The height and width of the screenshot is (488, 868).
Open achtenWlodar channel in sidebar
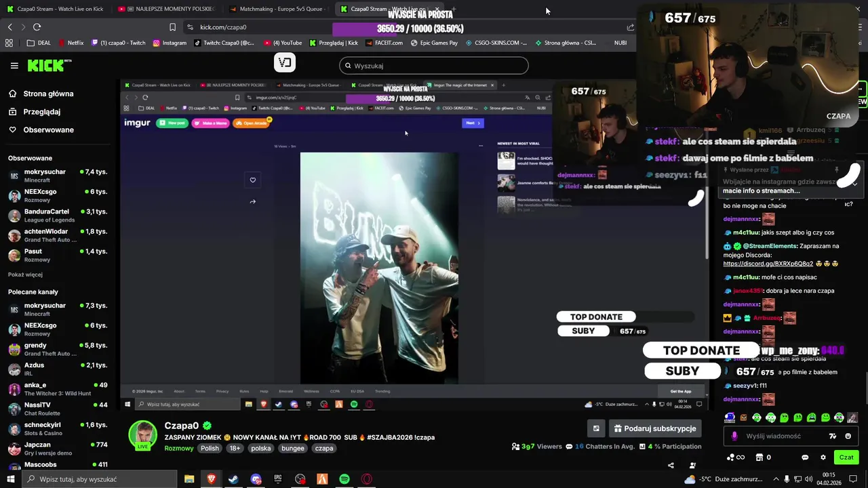click(x=57, y=235)
